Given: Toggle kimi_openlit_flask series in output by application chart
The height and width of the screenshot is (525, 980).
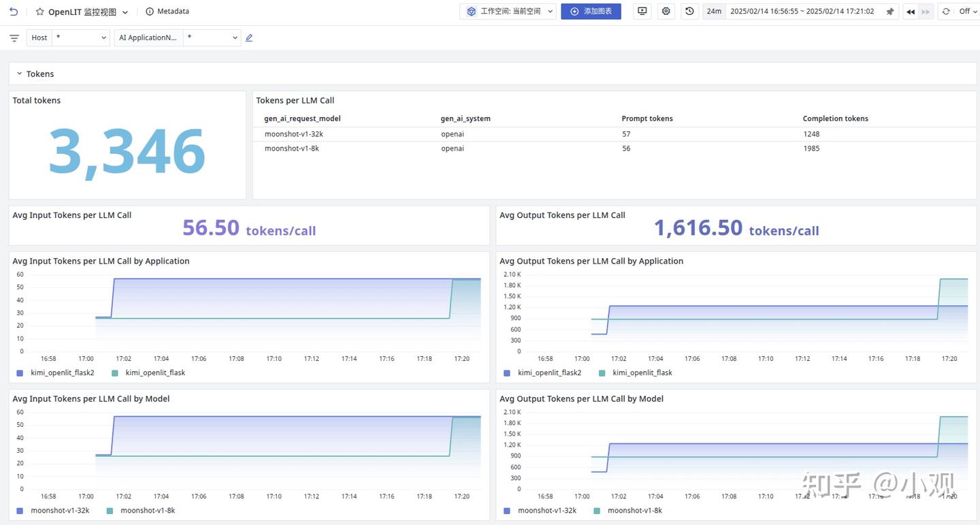Looking at the screenshot, I should 635,372.
